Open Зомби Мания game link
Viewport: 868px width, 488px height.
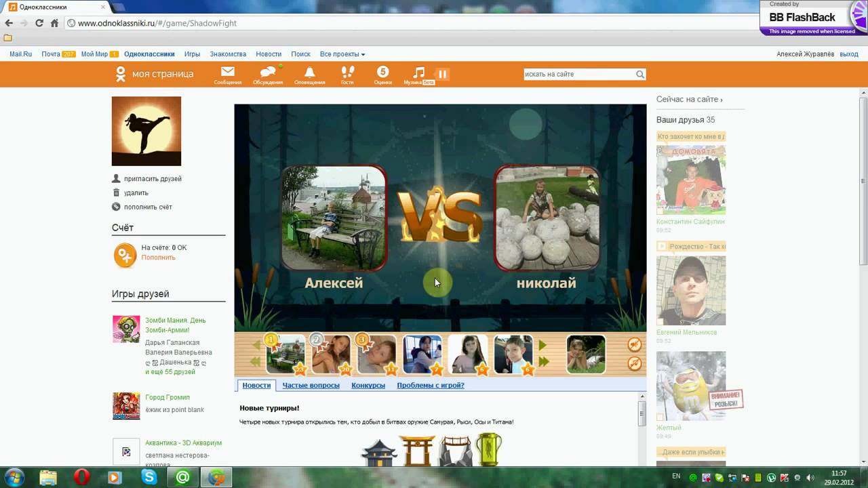tap(176, 325)
